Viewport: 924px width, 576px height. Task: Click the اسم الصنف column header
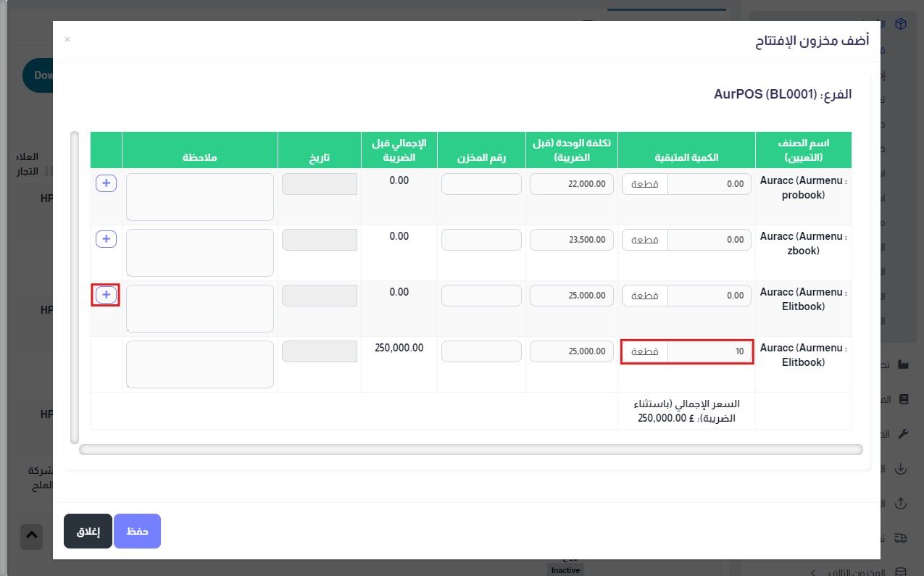click(x=804, y=150)
